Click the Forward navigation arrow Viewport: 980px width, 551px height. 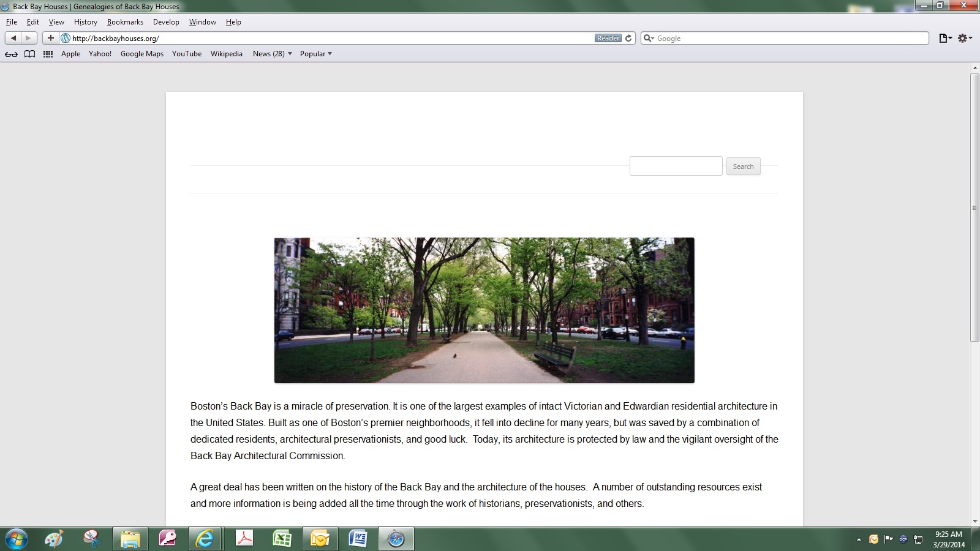point(28,38)
